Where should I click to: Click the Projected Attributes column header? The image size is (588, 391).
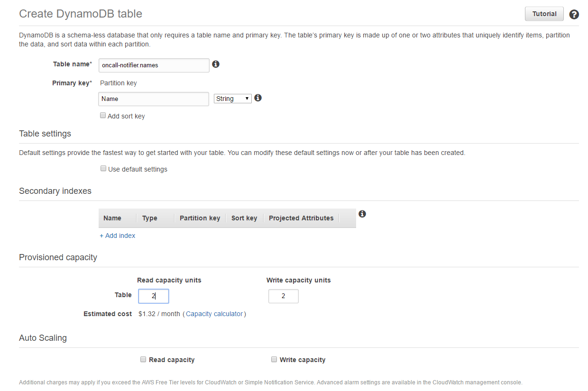pos(301,218)
